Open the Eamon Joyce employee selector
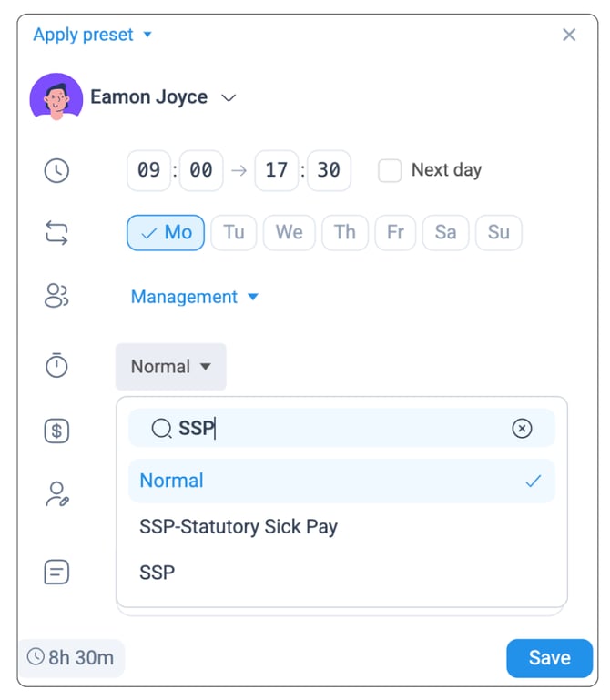 pyautogui.click(x=229, y=97)
